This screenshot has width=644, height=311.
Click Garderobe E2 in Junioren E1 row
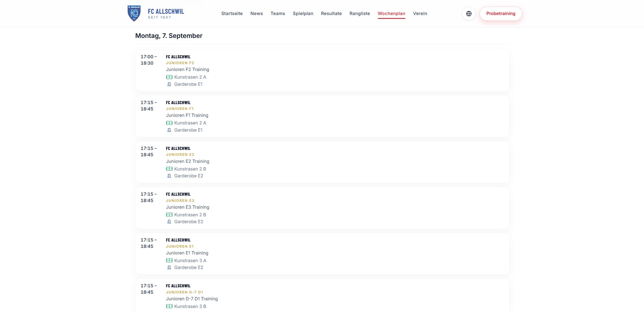[189, 267]
